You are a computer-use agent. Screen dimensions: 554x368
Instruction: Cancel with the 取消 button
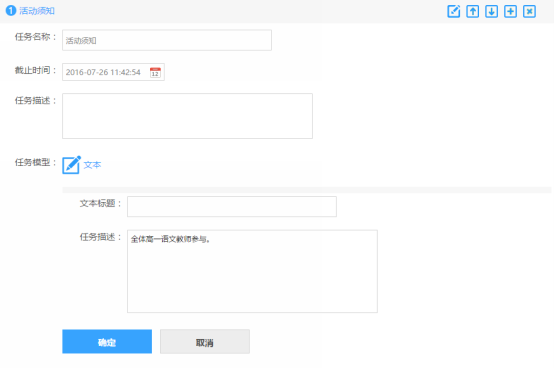tap(205, 342)
